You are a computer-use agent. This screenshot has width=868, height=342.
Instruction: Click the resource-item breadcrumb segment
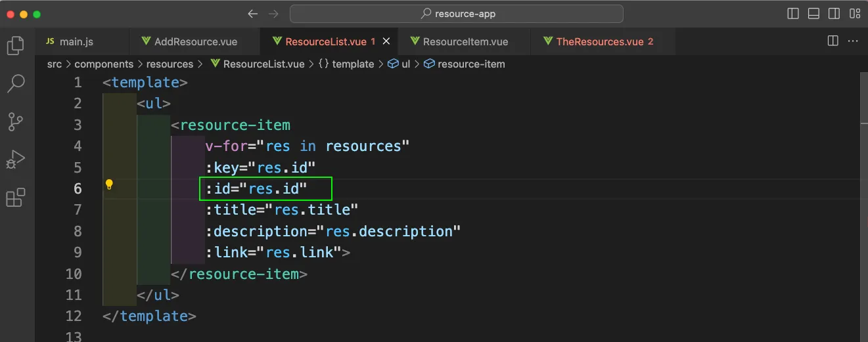(465, 64)
